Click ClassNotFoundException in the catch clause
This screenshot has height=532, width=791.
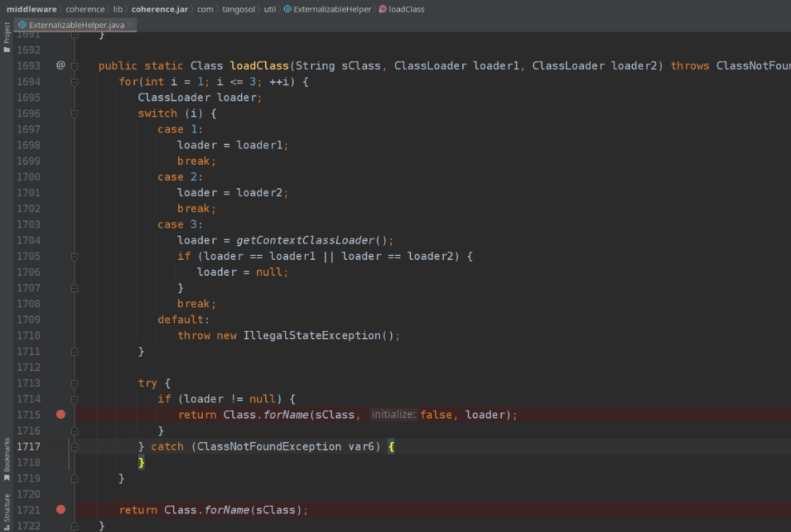pos(269,447)
